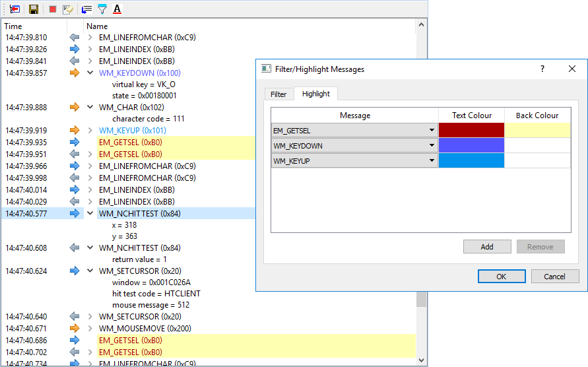Clear the message log with eraser icon
The image size is (588, 367).
(67, 9)
